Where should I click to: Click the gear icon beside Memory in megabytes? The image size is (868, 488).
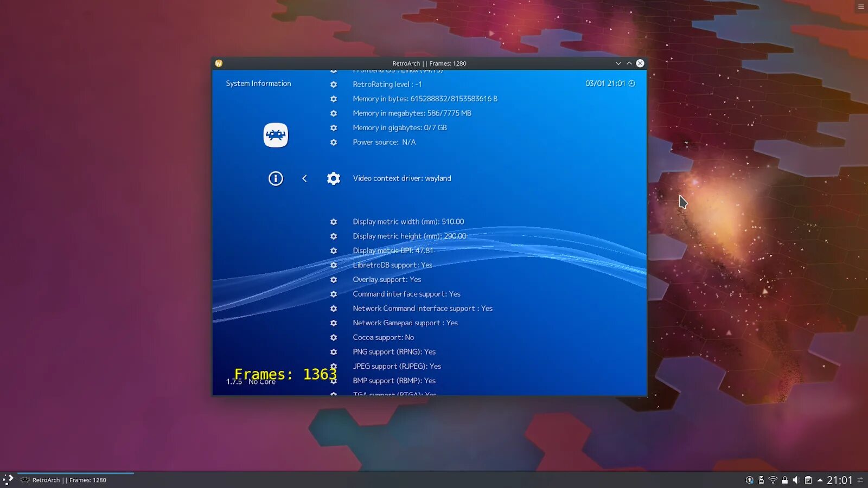[x=334, y=113]
